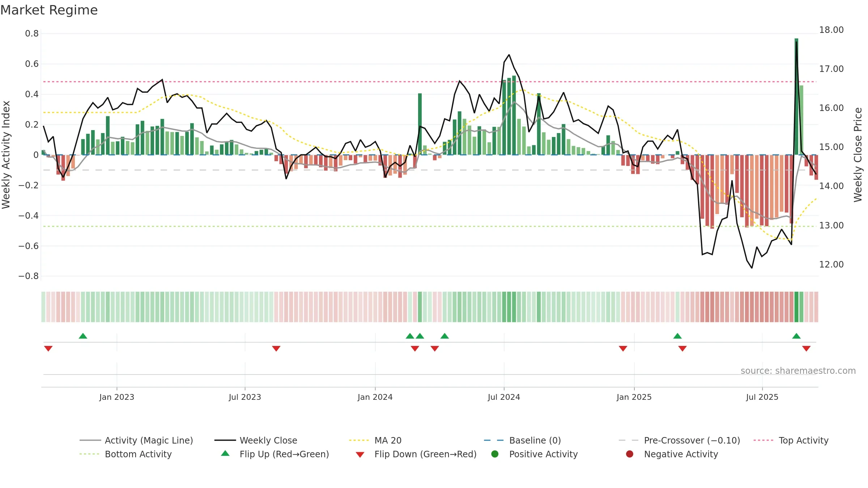
Task: Click the Jul 2024 x-axis label
Action: (504, 397)
